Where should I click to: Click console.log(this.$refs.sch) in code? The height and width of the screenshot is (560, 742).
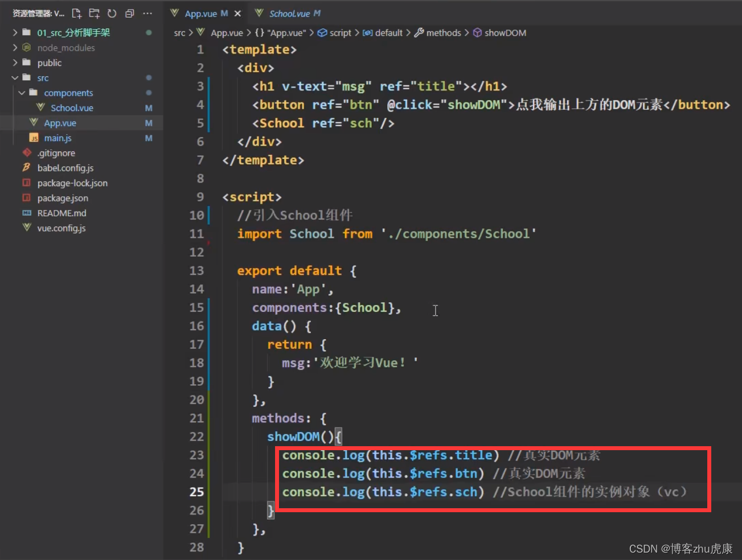(383, 492)
